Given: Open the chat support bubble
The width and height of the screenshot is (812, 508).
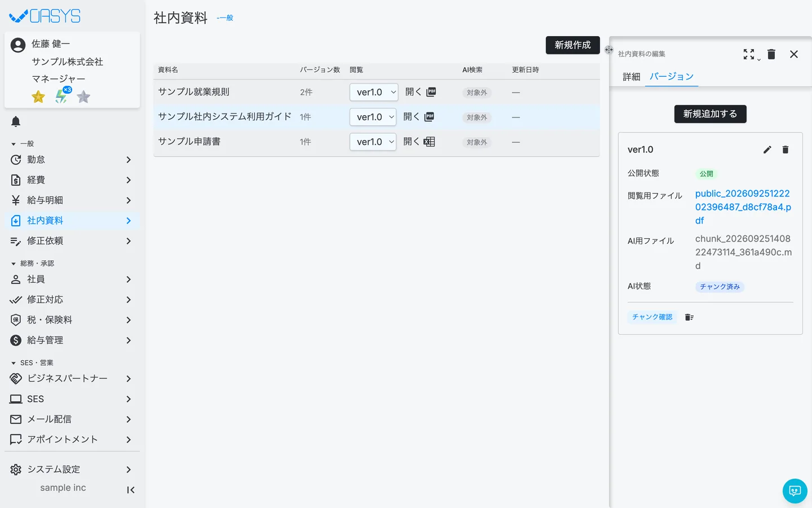Looking at the screenshot, I should pyautogui.click(x=795, y=491).
